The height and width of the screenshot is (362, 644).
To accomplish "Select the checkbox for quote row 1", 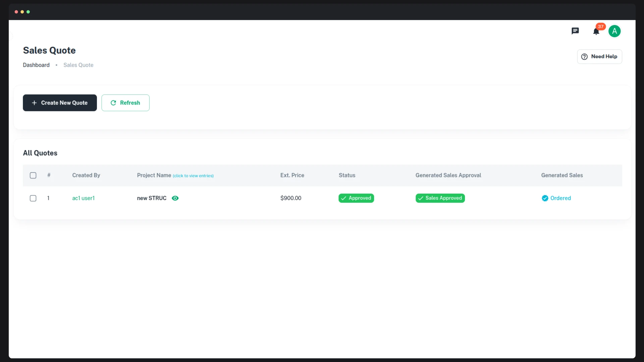I will [33, 198].
